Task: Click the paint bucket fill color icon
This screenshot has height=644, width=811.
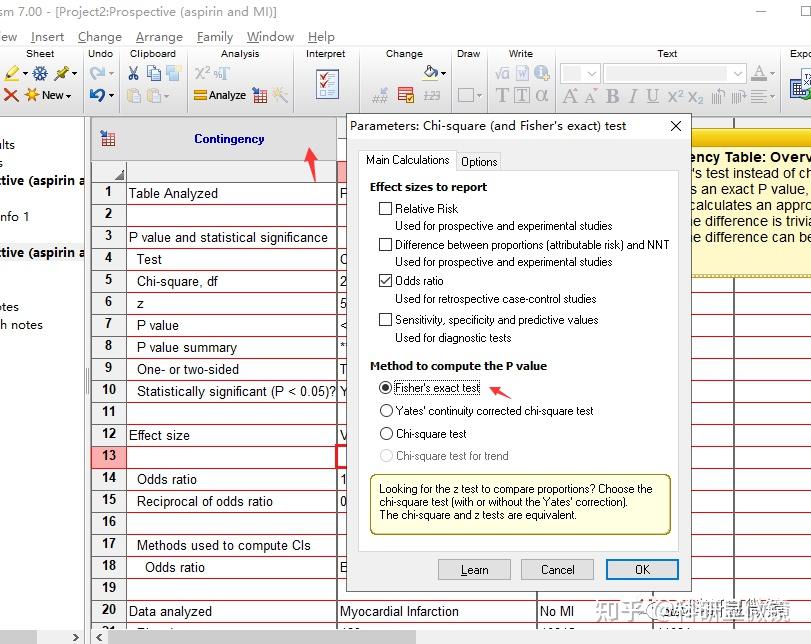Action: coord(430,72)
